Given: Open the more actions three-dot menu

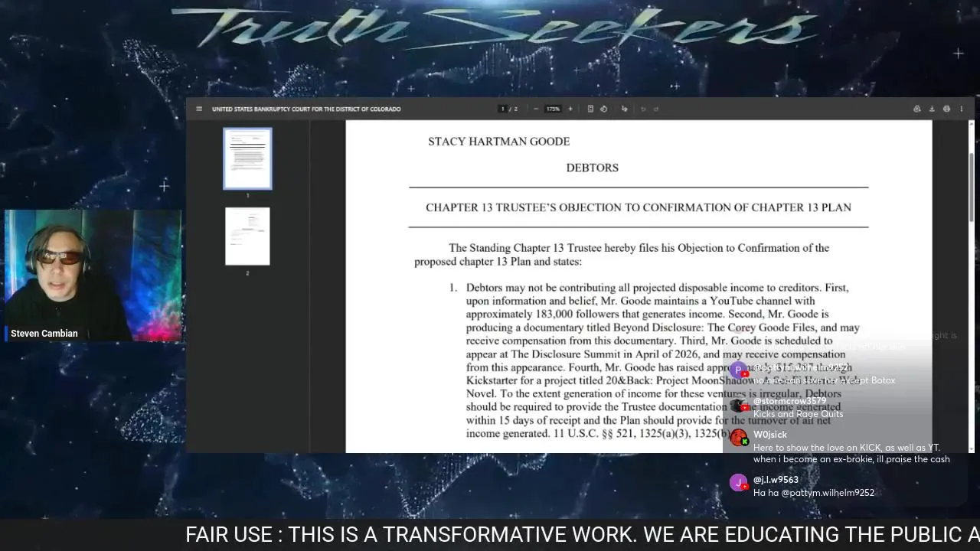Looking at the screenshot, I should [x=961, y=109].
